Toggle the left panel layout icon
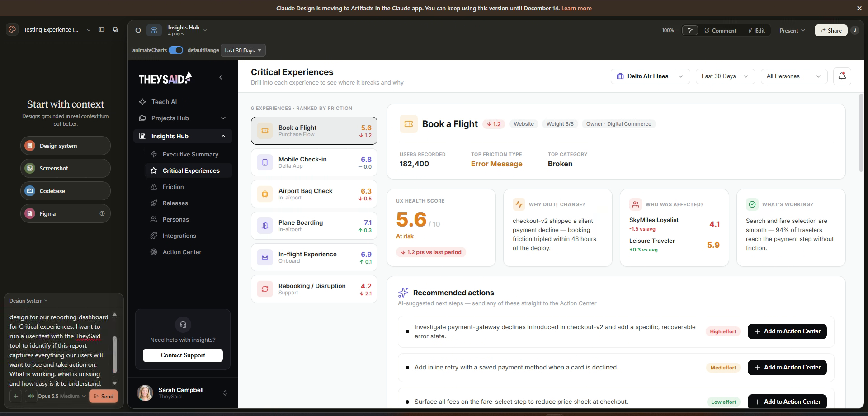Screen dimensions: 868x416 (102, 29)
